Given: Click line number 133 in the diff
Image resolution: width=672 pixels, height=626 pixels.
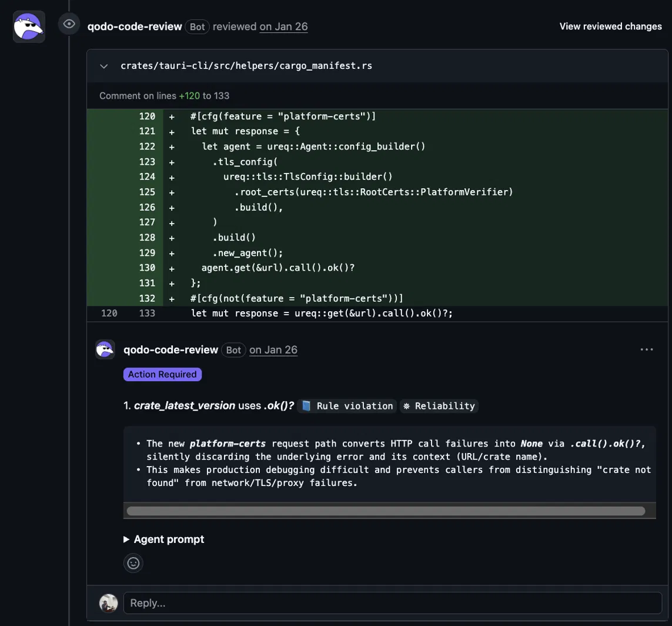Looking at the screenshot, I should tap(147, 314).
